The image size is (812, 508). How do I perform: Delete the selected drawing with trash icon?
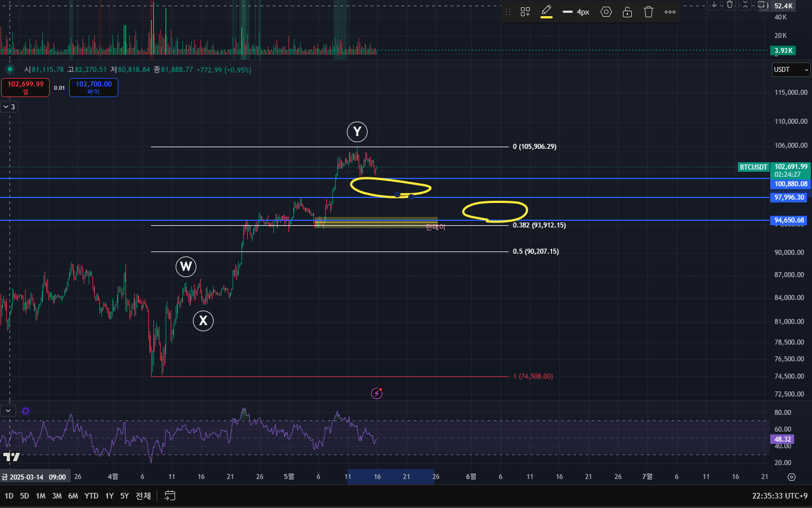pos(649,12)
